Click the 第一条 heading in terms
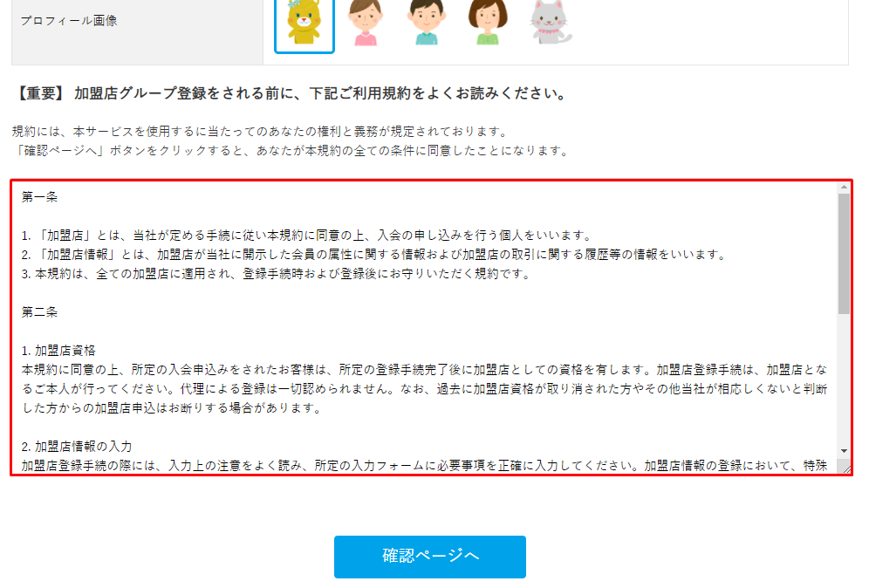869x588 pixels. coord(39,197)
